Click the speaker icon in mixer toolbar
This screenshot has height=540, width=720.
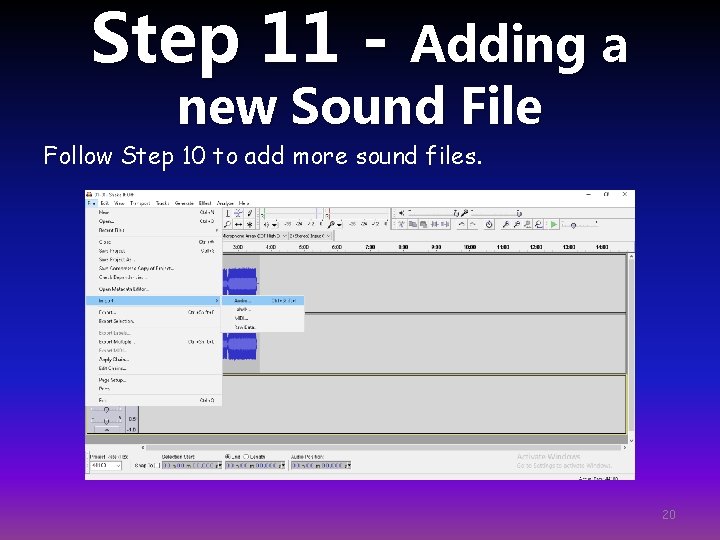point(402,213)
